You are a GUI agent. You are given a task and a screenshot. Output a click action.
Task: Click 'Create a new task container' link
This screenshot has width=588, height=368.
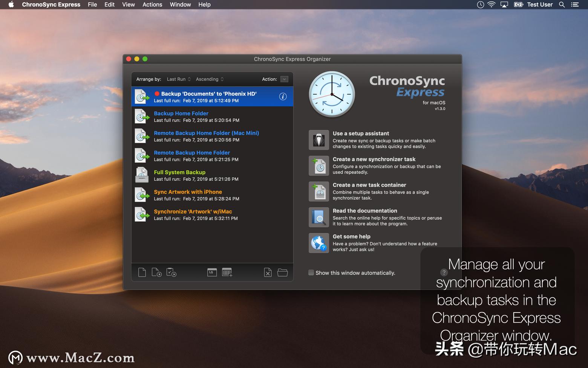369,185
